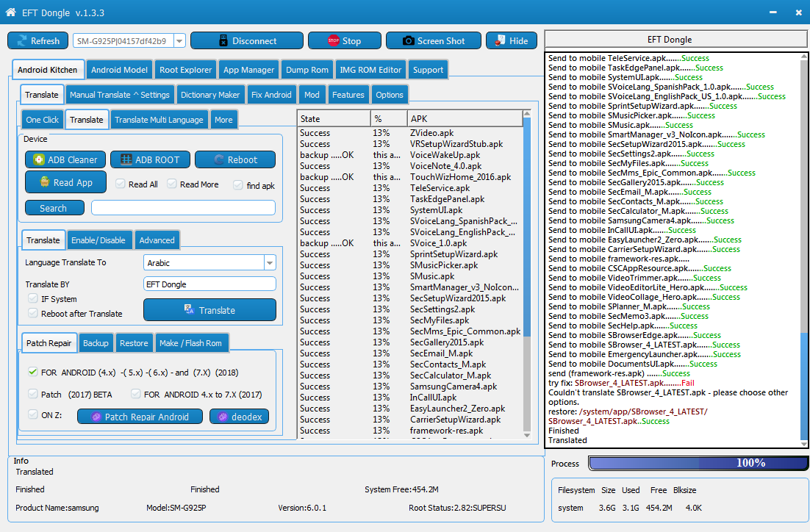Select ZVideo.apk row in list
The image size is (810, 532).
410,133
